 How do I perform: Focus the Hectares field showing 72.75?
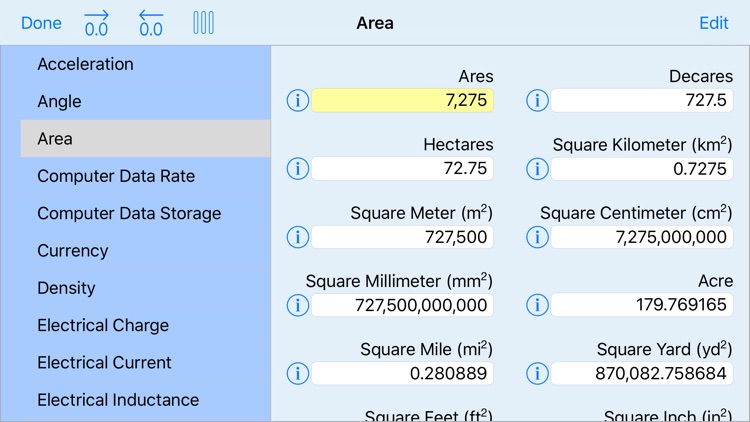[x=402, y=169]
